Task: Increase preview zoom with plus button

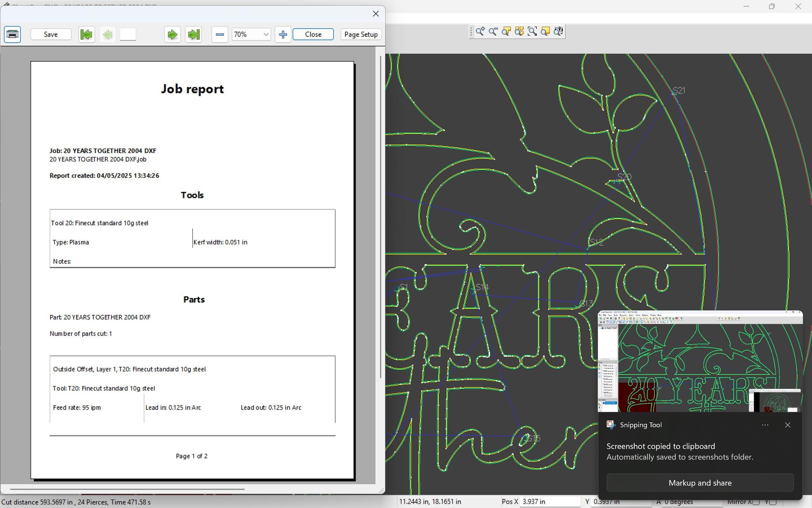Action: point(283,34)
